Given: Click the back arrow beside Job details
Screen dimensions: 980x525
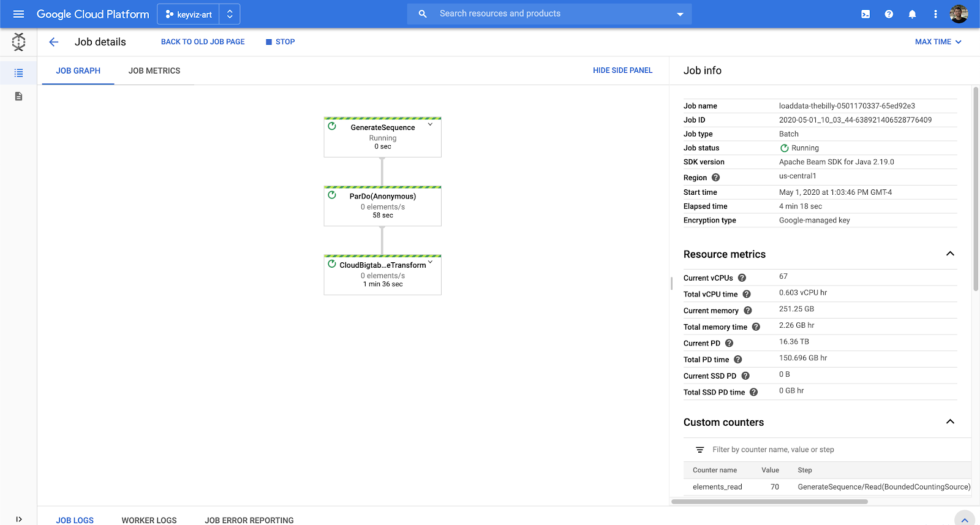Looking at the screenshot, I should 54,42.
